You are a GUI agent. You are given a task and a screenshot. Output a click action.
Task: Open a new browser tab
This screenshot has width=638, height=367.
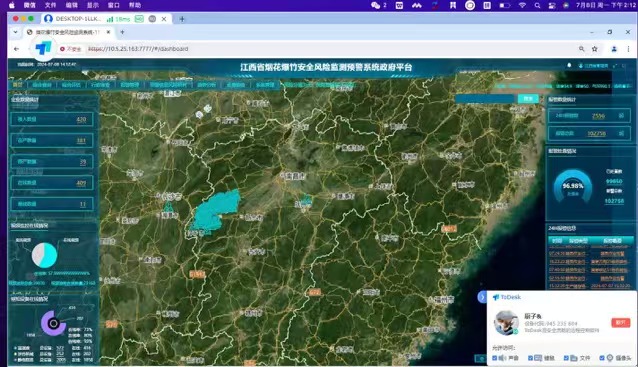click(x=122, y=32)
